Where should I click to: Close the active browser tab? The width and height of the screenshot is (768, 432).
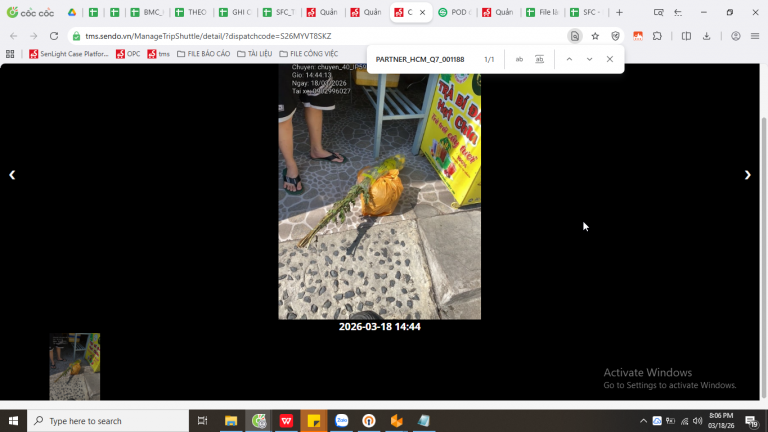coord(422,12)
